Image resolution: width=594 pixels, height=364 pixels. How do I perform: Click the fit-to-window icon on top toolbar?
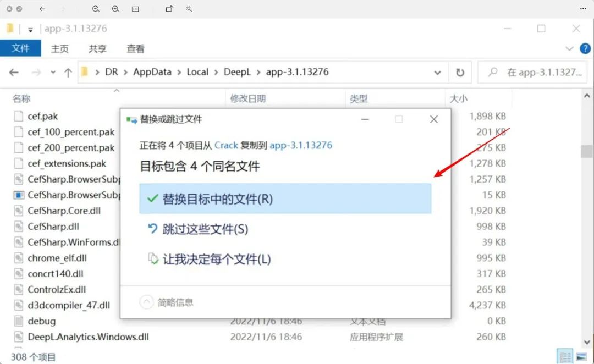pos(135,9)
